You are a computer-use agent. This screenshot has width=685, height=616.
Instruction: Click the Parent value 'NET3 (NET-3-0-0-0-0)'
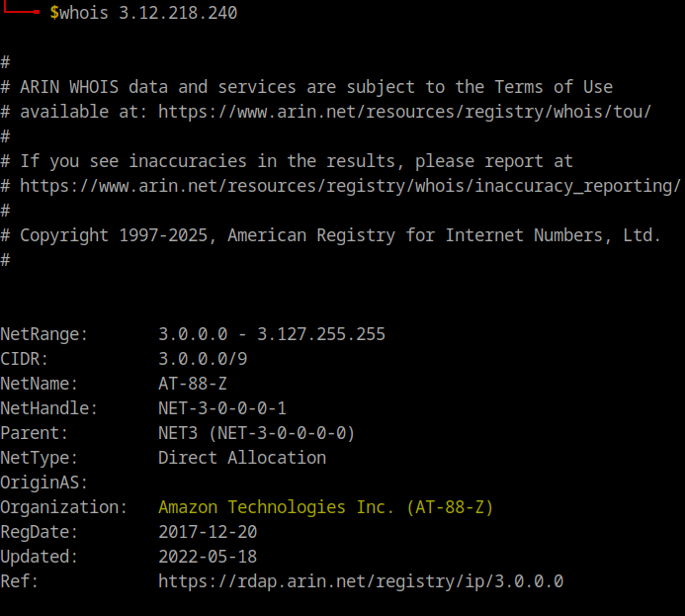(257, 433)
